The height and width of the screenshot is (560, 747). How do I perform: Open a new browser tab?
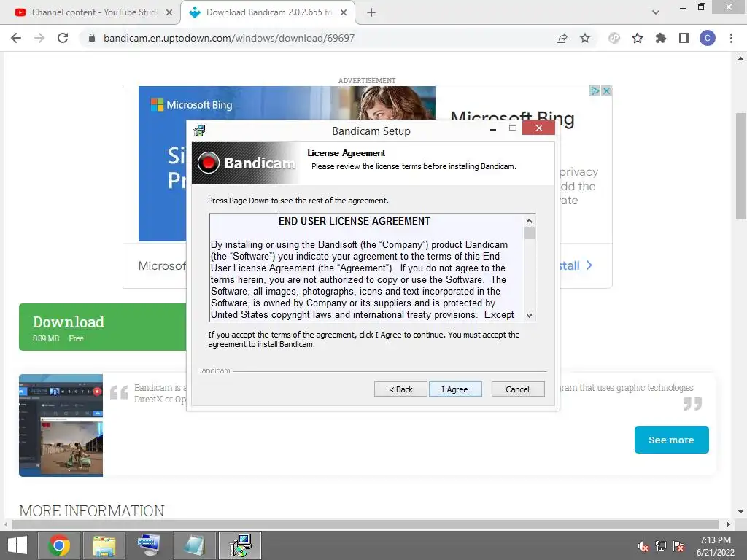[x=371, y=13]
